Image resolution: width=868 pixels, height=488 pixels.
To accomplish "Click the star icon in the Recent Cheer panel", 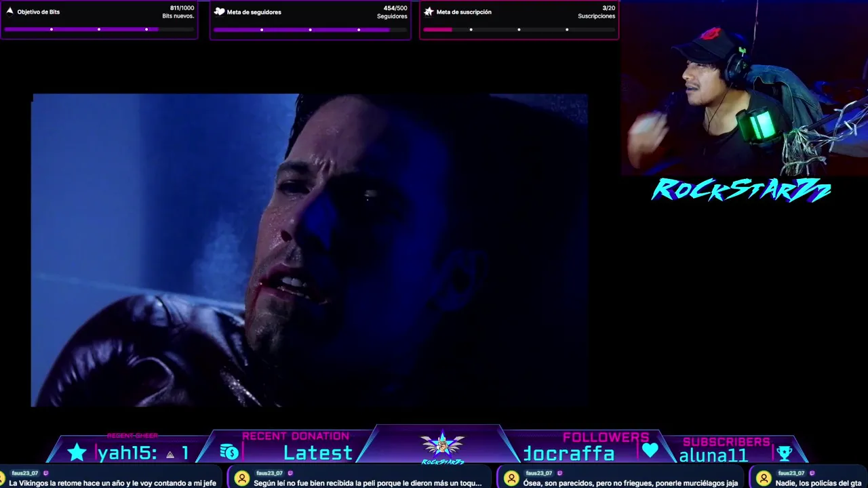I will coord(77,452).
